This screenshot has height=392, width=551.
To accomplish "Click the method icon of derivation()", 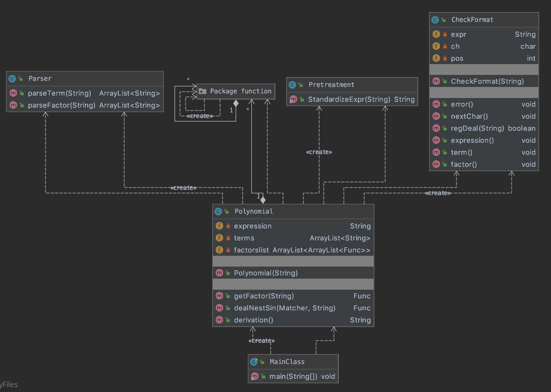I will 219,320.
